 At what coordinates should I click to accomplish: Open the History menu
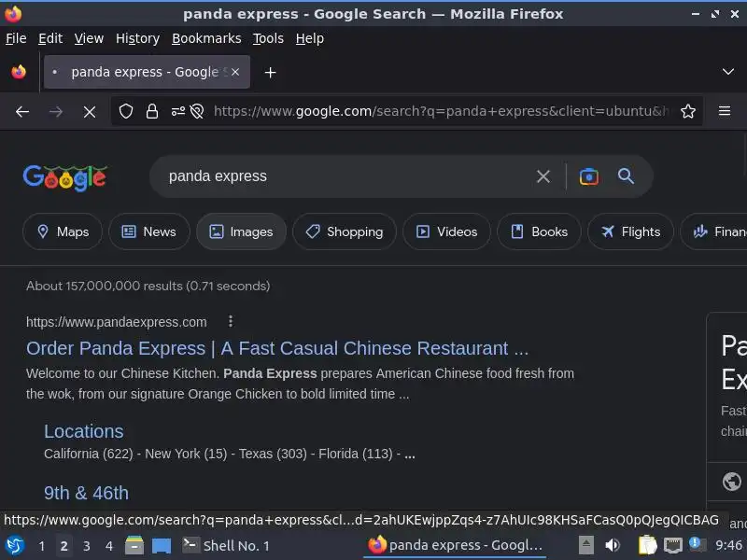[x=137, y=38]
